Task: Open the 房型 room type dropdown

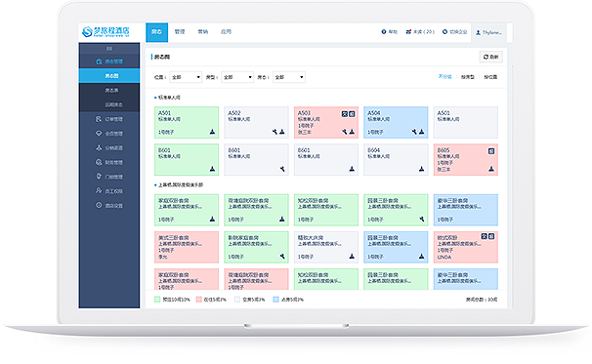Action: 237,77
